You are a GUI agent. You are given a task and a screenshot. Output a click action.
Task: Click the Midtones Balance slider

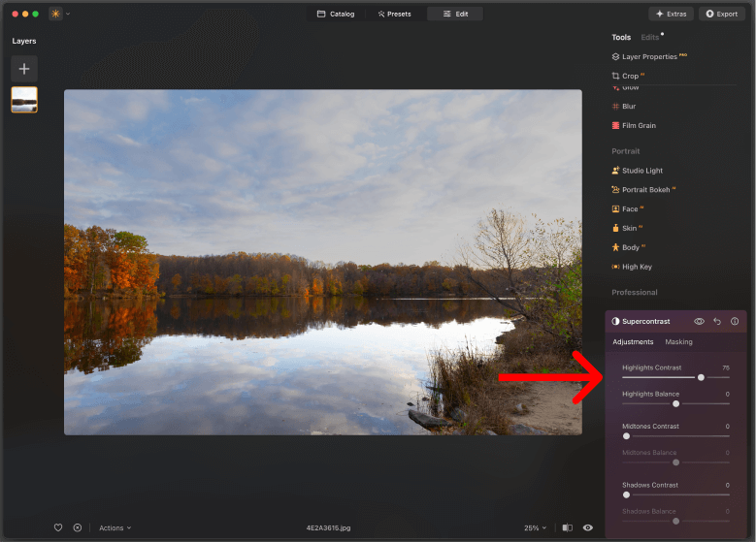(x=676, y=462)
